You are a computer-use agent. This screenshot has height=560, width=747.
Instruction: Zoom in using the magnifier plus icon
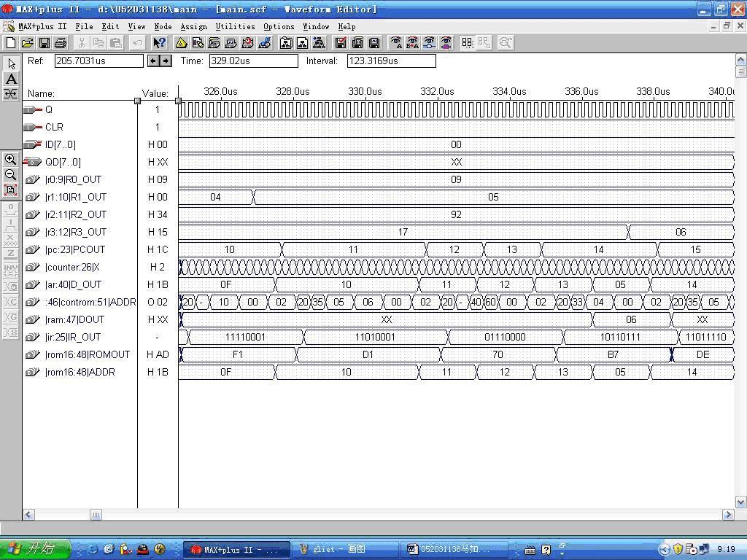pos(10,159)
